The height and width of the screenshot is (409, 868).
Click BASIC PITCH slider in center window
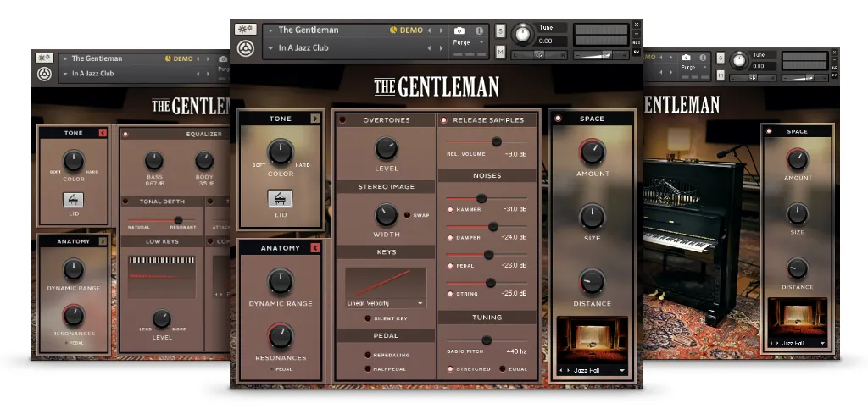click(x=487, y=340)
